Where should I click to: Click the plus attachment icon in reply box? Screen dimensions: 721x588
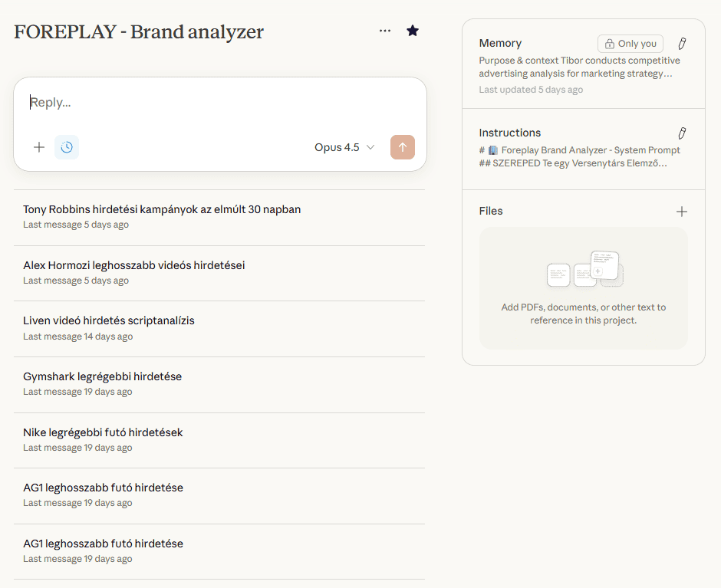pos(39,147)
